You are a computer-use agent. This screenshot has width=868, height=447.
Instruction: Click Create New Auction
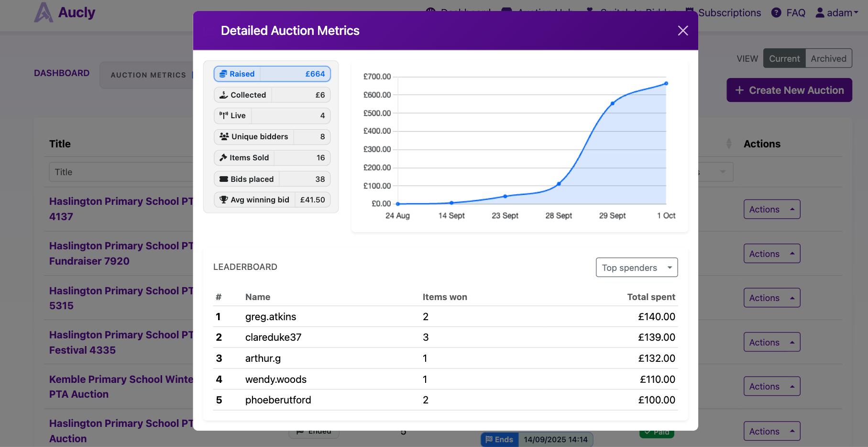click(x=789, y=90)
